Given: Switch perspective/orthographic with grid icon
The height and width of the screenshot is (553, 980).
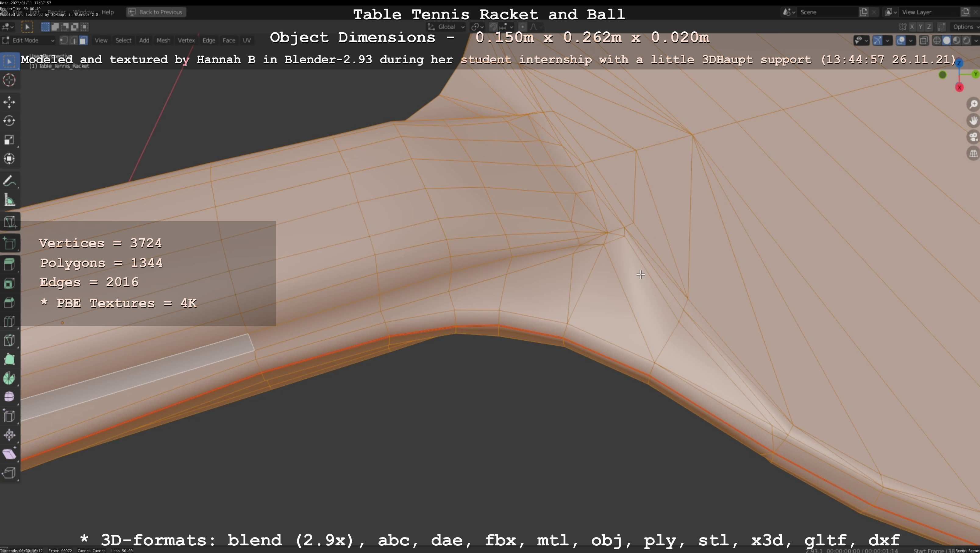Looking at the screenshot, I should [x=973, y=154].
